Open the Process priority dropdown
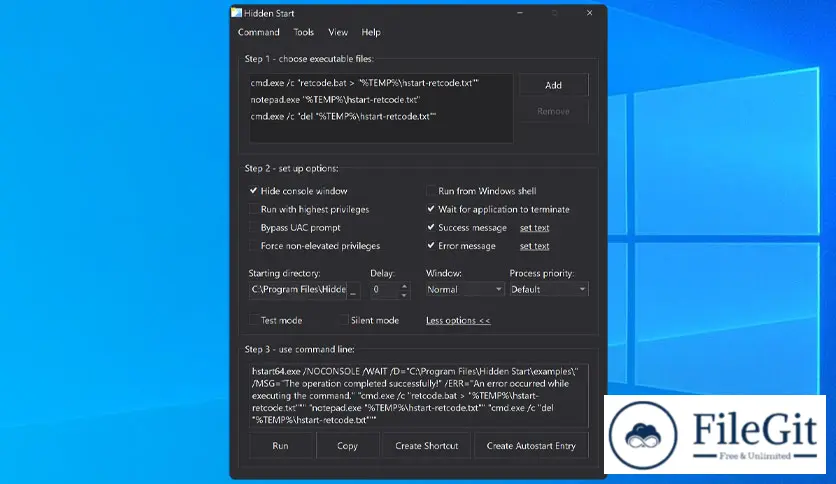 [x=549, y=289]
